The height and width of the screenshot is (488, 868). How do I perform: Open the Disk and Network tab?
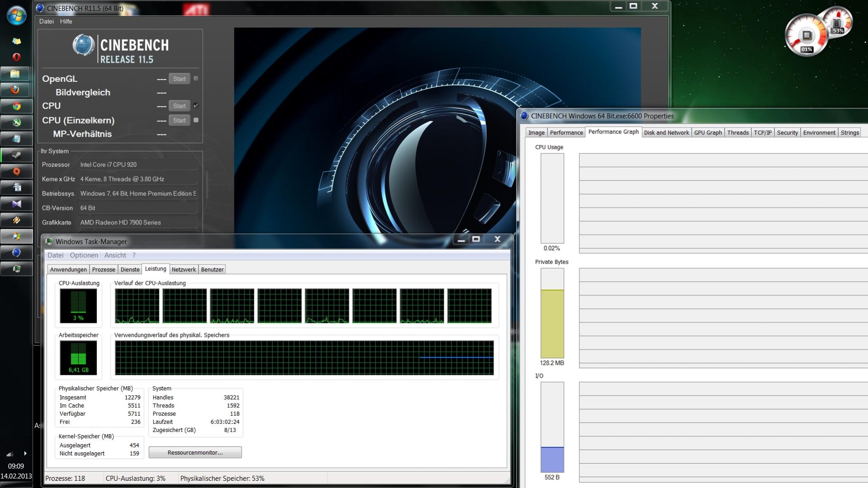click(666, 133)
